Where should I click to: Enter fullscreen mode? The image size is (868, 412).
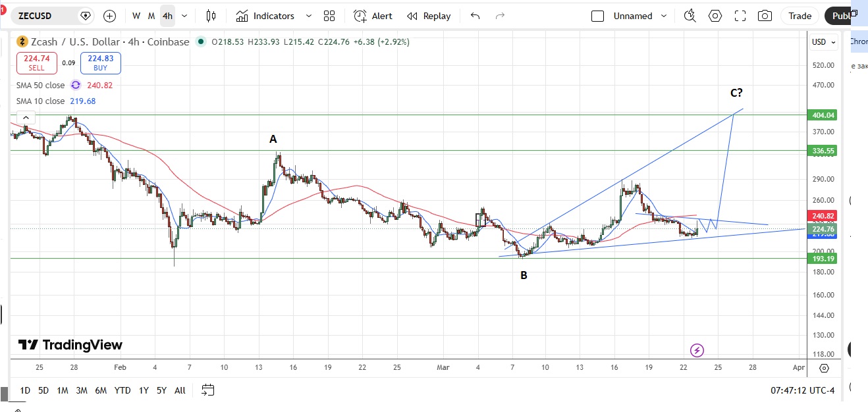740,16
